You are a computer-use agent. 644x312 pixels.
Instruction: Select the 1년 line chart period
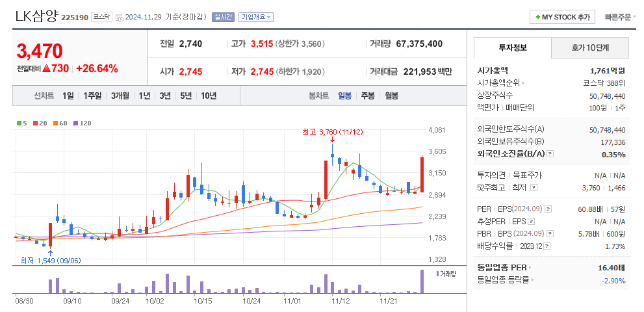144,96
